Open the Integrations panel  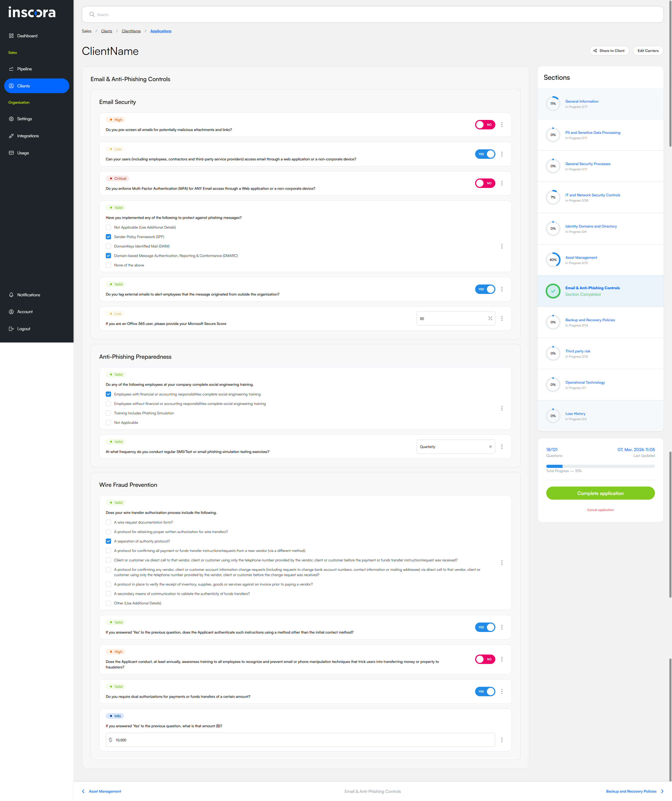28,136
